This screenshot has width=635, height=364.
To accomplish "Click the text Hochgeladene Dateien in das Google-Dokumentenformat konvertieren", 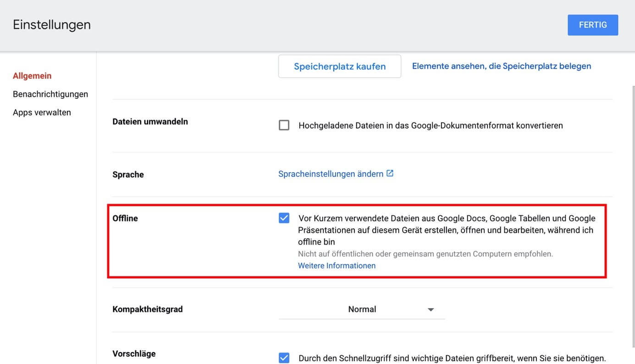I will coord(431,125).
